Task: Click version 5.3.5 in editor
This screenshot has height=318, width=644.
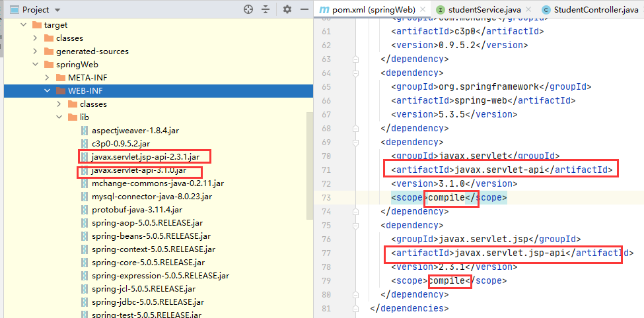Action: pos(452,115)
